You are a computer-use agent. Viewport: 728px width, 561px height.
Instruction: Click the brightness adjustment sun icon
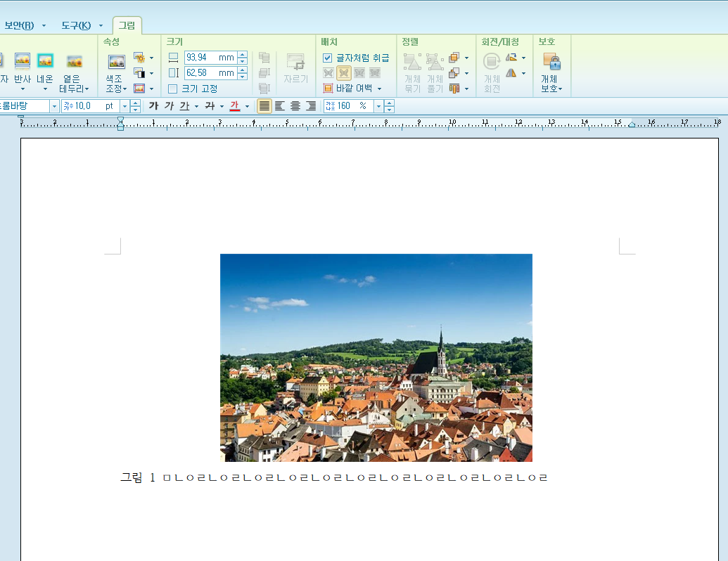click(x=139, y=58)
